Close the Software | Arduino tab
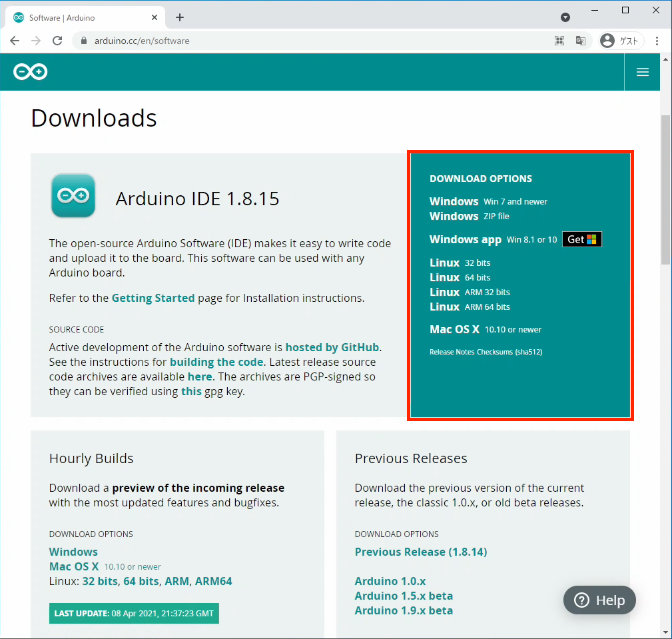 point(155,17)
